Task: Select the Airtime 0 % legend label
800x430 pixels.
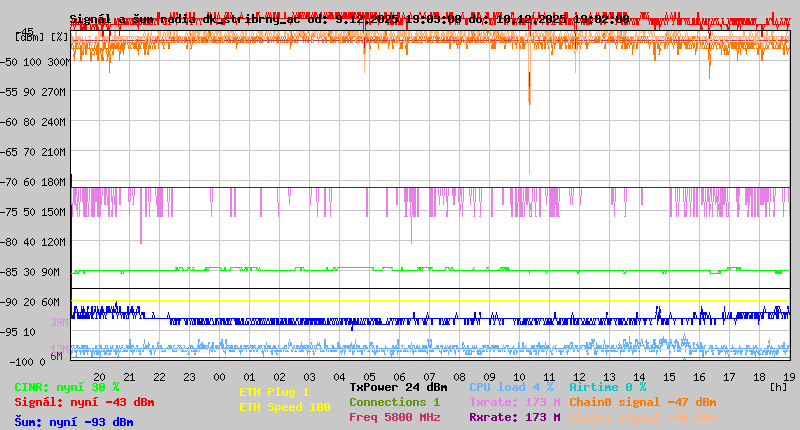Action: (x=608, y=387)
